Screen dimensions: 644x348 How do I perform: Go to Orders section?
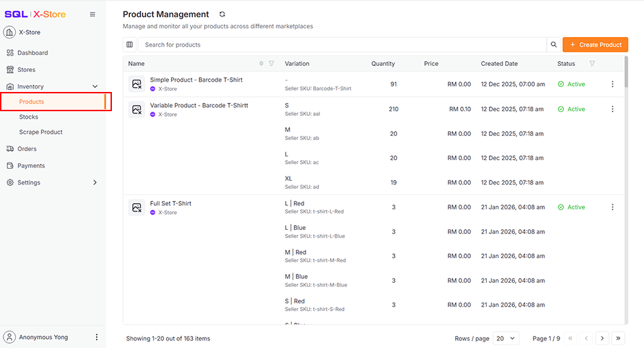click(x=27, y=149)
